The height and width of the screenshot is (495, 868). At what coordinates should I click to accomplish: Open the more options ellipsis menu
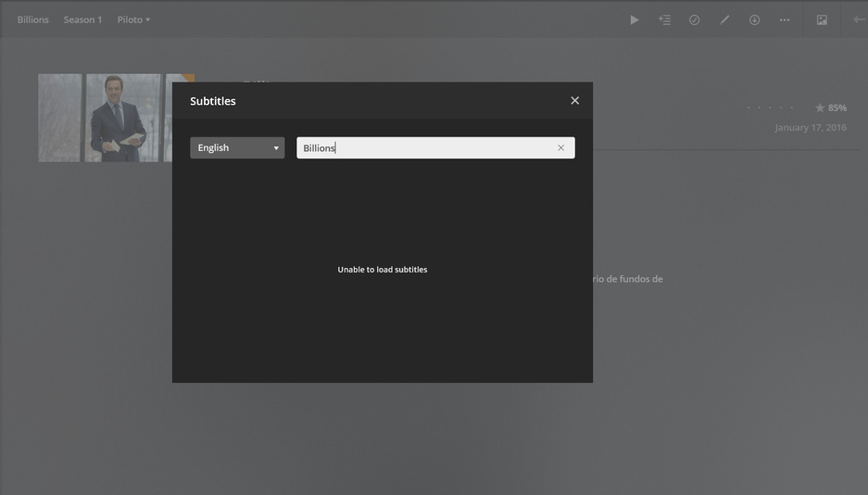(x=785, y=20)
